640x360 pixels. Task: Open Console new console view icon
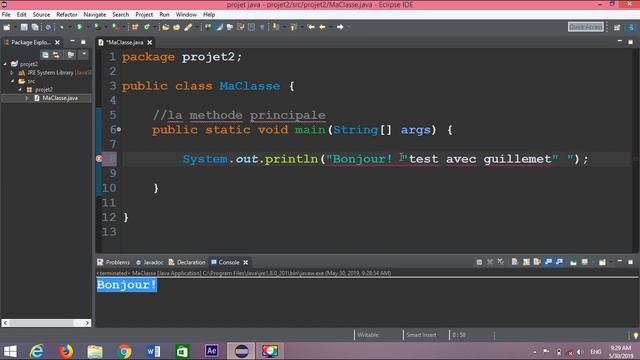click(x=602, y=262)
